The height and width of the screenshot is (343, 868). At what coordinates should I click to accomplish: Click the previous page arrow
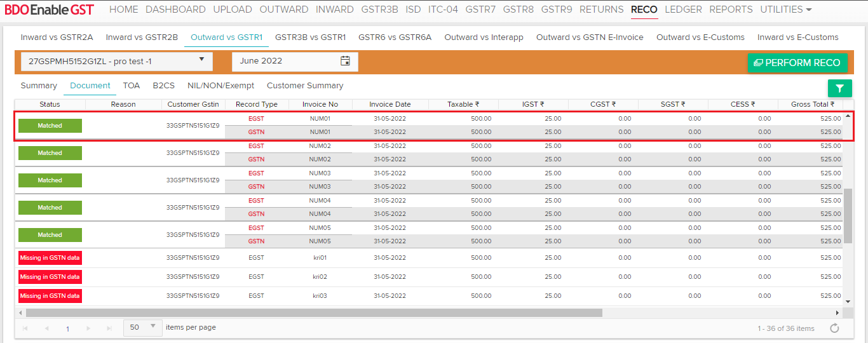click(46, 328)
